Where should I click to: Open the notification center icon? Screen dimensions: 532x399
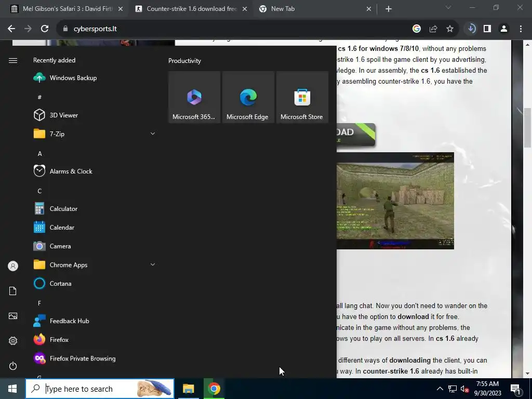point(515,389)
